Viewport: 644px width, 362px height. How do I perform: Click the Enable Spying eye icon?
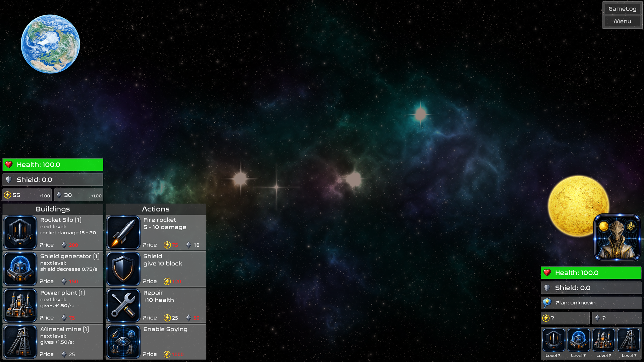[123, 342]
